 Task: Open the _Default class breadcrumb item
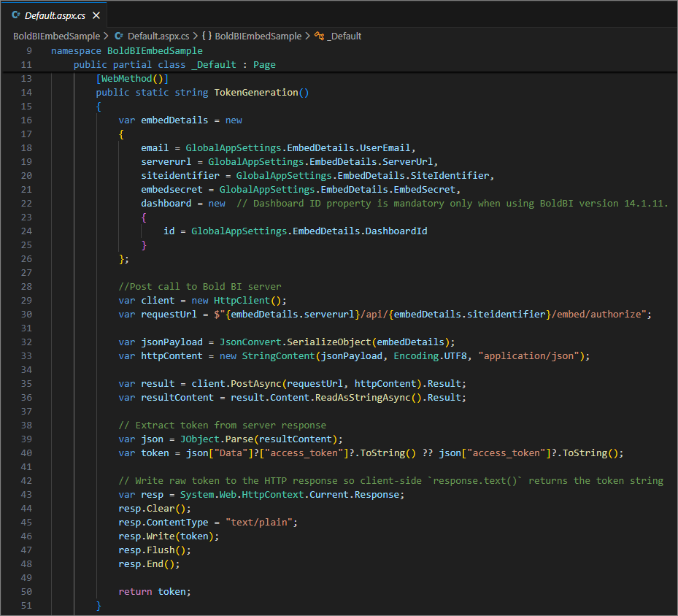[x=344, y=36]
